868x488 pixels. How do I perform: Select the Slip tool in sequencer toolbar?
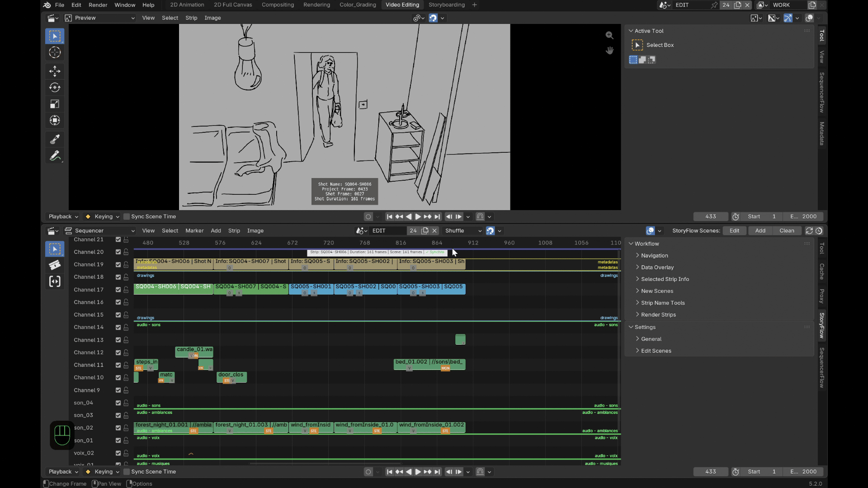(55, 282)
